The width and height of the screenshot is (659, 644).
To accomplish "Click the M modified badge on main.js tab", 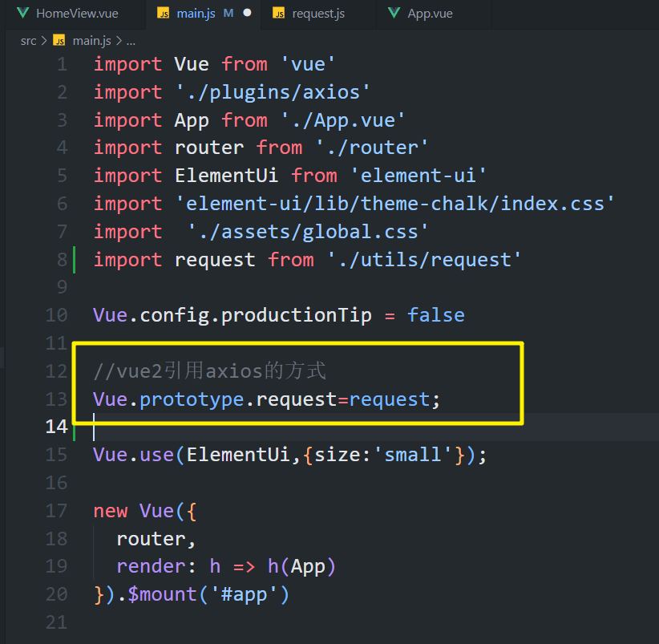I will [228, 14].
